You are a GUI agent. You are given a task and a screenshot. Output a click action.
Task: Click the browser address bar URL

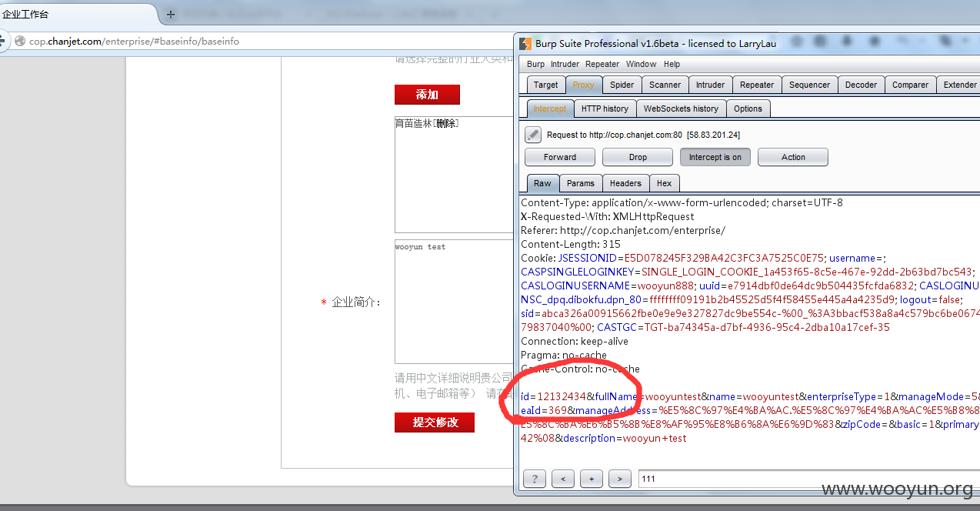134,42
